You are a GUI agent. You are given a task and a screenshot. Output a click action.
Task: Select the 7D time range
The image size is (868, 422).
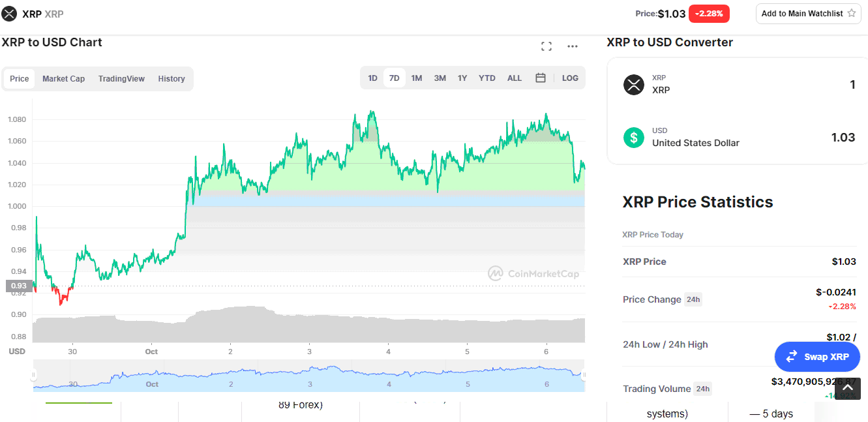(x=395, y=78)
